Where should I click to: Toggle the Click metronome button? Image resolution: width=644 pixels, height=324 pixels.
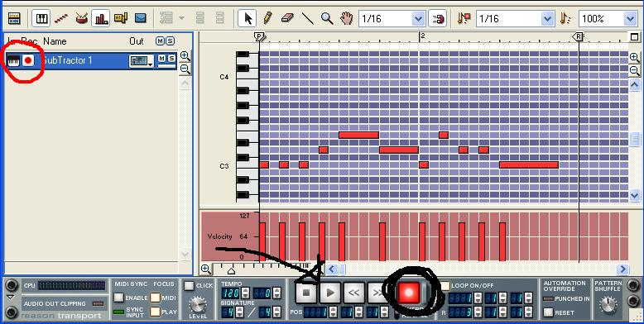(x=189, y=285)
